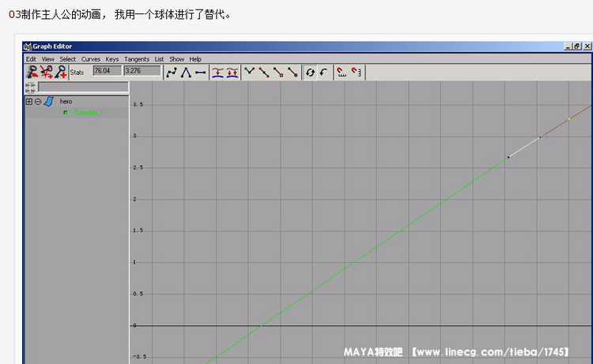Click the Stats time field showing 76.04
This screenshot has width=593, height=364.
click(x=108, y=71)
